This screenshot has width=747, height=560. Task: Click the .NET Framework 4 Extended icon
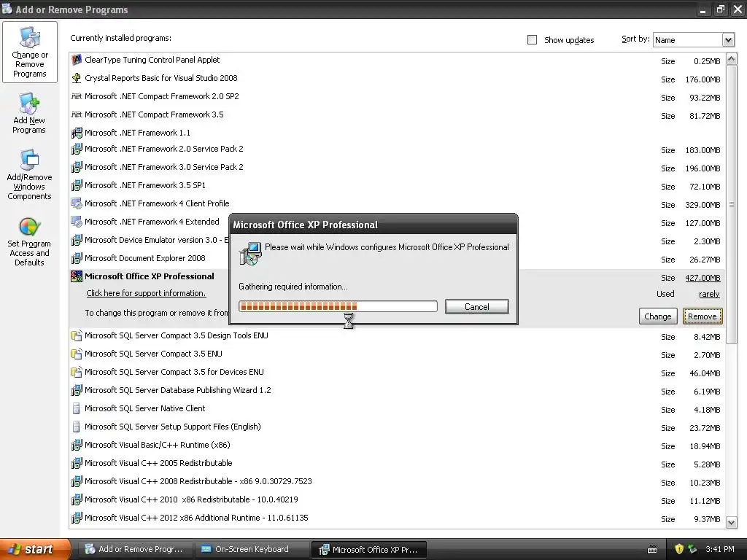coord(76,222)
